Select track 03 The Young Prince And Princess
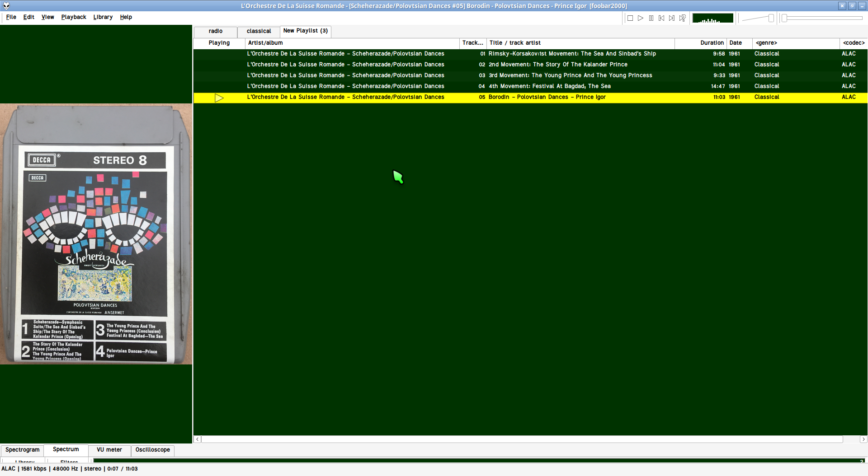 [x=530, y=75]
